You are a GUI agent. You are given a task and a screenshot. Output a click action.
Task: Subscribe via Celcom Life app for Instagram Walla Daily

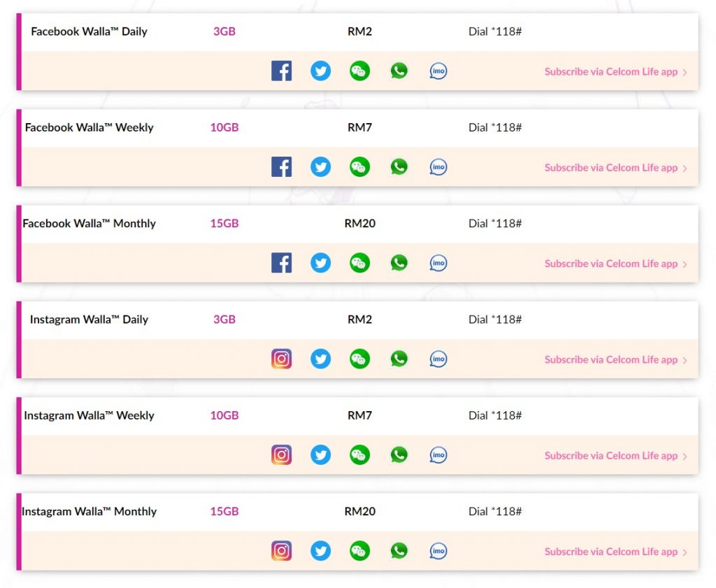[615, 360]
